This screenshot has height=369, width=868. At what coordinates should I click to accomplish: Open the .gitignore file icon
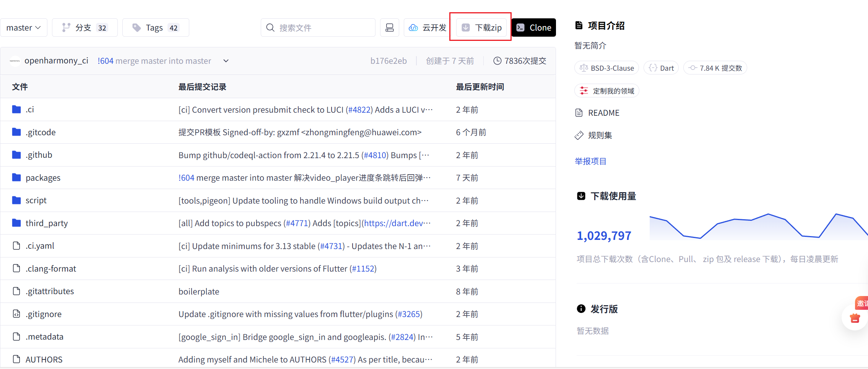(16, 314)
